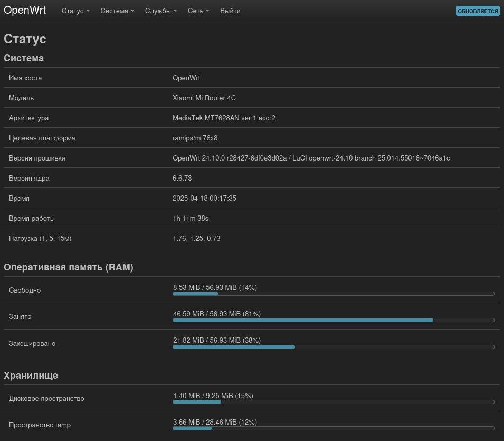Viewport: 504px width, 441px height.
Task: Select the Xiaomi Mi Router 4C model text
Action: 208,98
